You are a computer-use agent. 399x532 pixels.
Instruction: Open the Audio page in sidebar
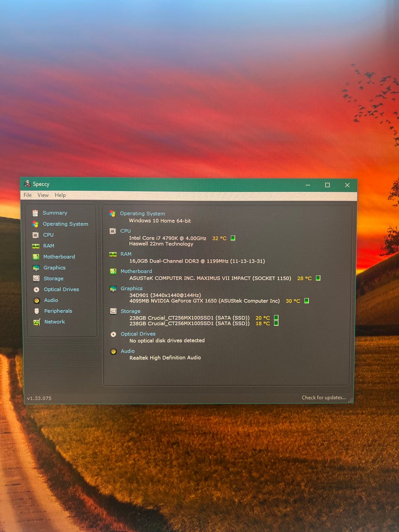(x=51, y=300)
